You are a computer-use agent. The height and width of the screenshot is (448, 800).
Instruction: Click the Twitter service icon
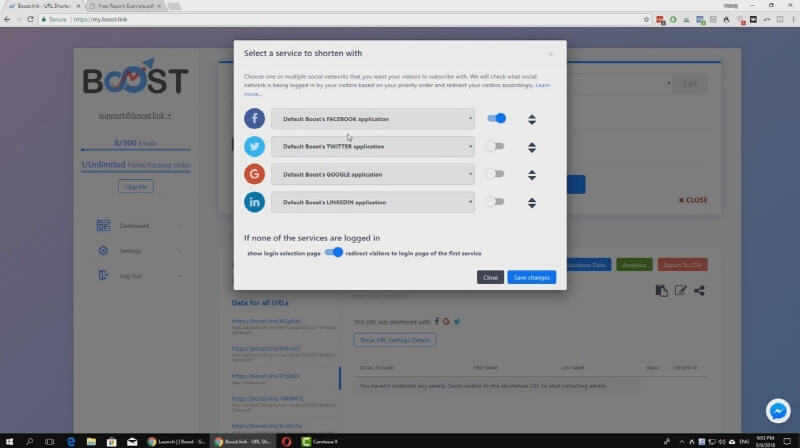coord(254,146)
